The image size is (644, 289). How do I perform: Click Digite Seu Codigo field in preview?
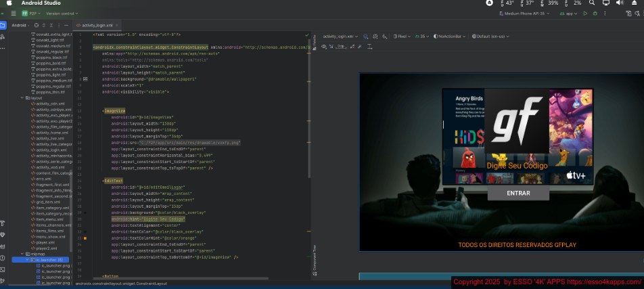click(517, 166)
